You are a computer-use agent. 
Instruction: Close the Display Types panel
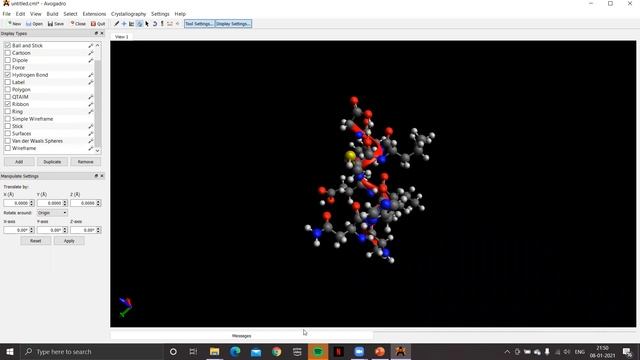point(102,33)
